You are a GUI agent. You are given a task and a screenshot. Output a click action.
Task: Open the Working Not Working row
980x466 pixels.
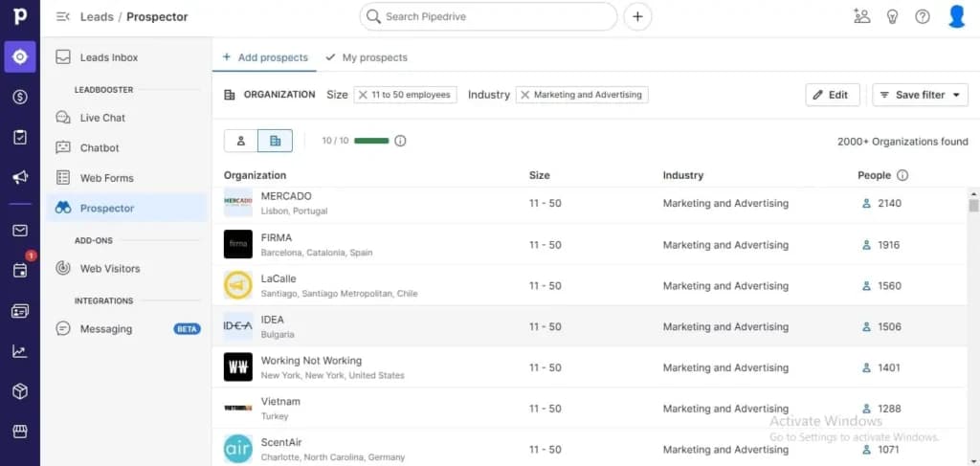pos(590,367)
